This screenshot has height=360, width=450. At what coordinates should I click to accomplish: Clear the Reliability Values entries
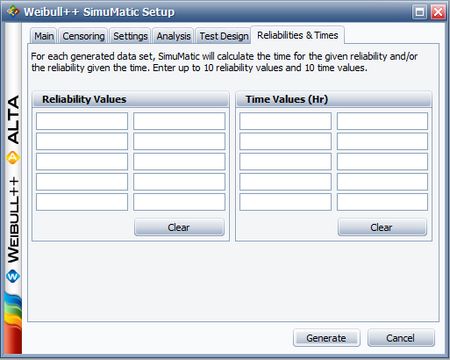pyautogui.click(x=179, y=227)
